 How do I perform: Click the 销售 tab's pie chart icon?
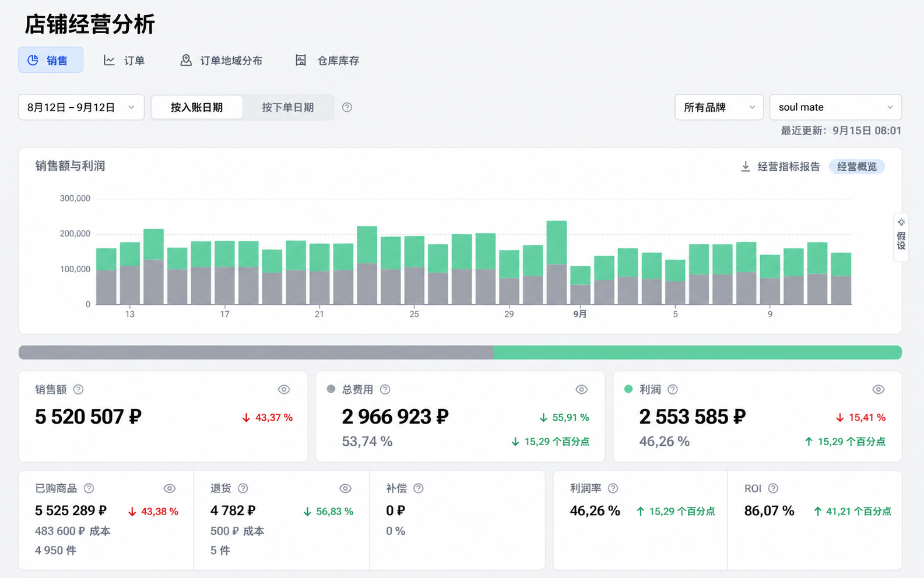pos(33,60)
